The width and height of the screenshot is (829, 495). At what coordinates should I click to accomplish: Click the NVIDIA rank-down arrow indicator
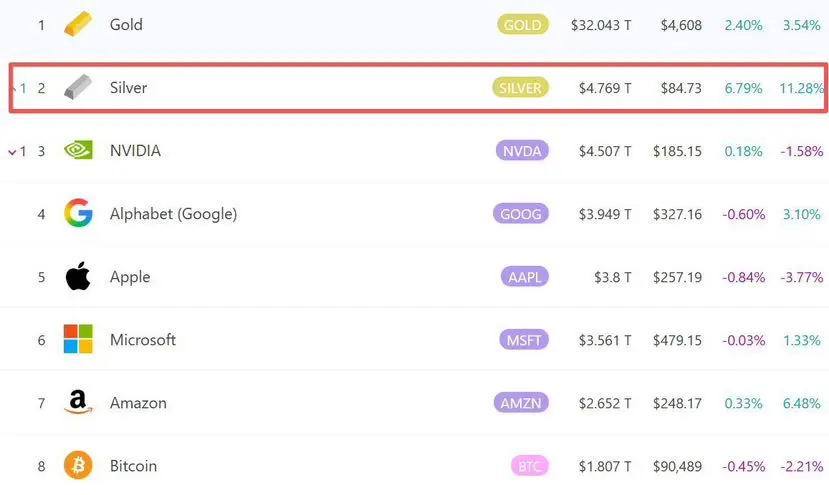(13, 152)
